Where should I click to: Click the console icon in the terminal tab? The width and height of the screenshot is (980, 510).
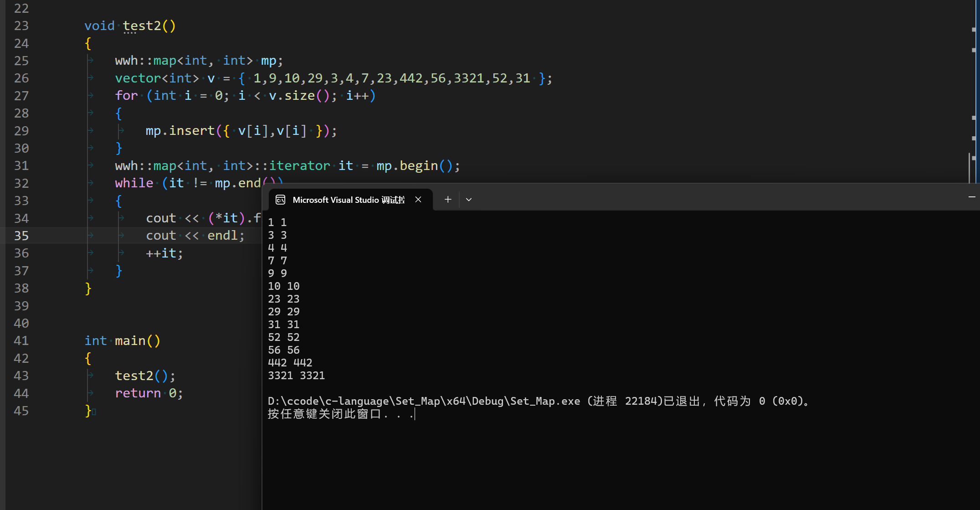[x=281, y=200]
